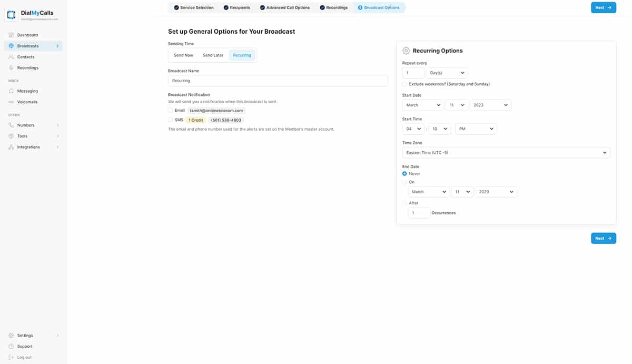
Task: Check the Email notification checkbox
Action: (171, 111)
